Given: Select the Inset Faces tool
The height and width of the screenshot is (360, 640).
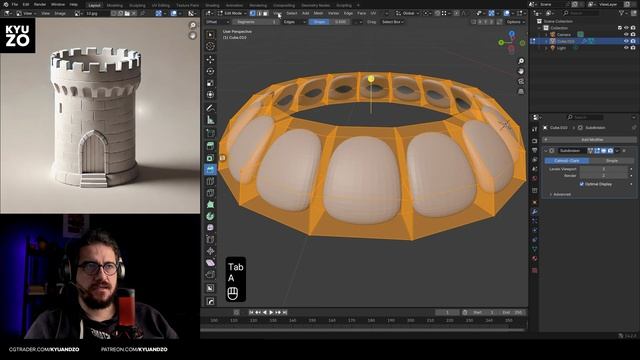Looking at the screenshot, I should pyautogui.click(x=210, y=158).
